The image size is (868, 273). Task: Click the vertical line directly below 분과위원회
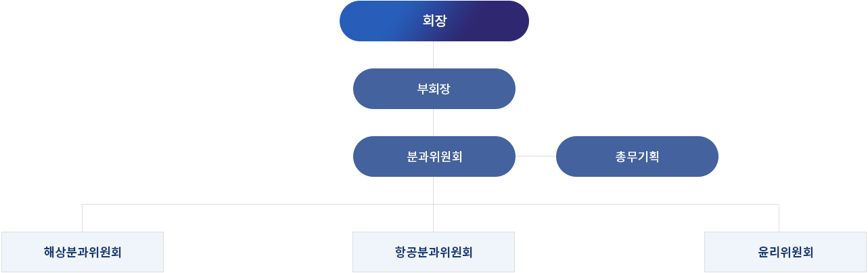click(x=434, y=190)
